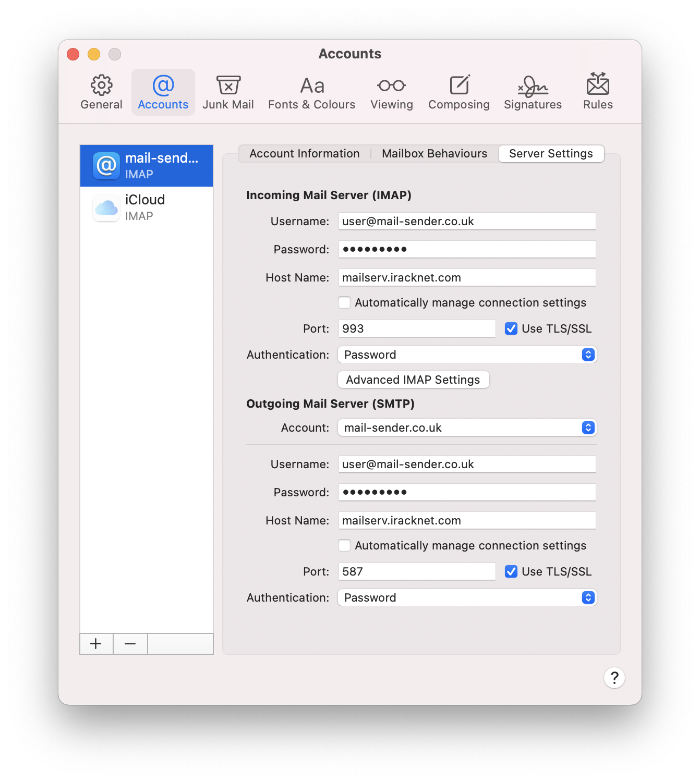Open the Rules preferences pane
The height and width of the screenshot is (782, 700).
[598, 92]
